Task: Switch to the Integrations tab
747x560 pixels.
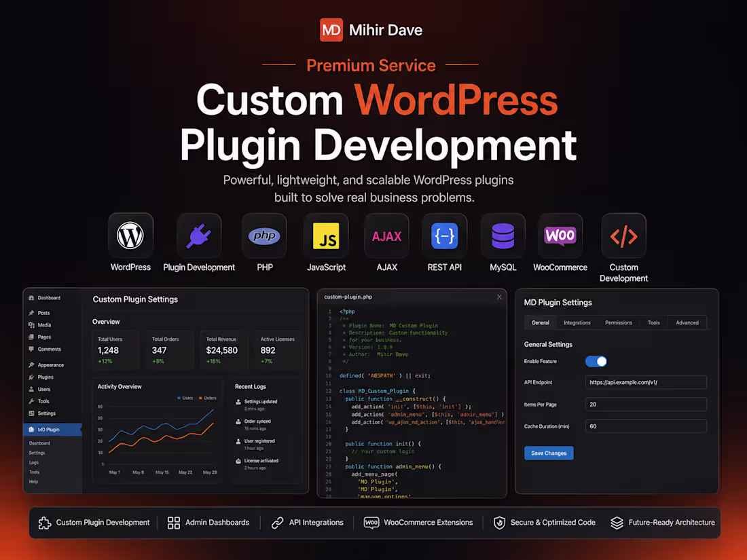Action: coord(577,323)
